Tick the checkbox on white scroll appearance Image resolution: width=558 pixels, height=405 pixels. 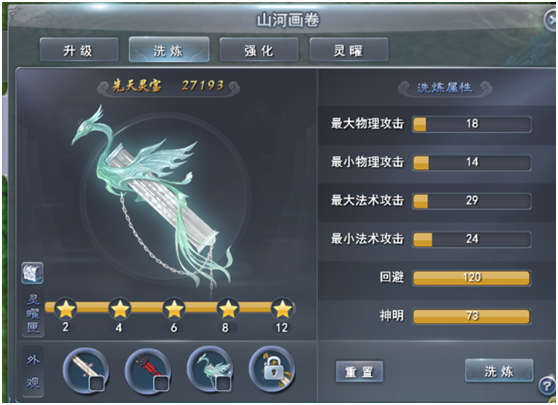(x=97, y=384)
